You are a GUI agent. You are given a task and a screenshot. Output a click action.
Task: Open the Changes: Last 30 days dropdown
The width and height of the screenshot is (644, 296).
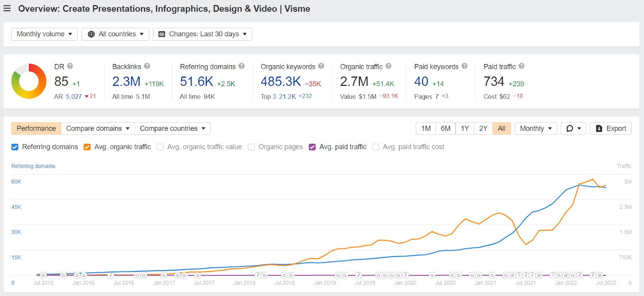[202, 34]
